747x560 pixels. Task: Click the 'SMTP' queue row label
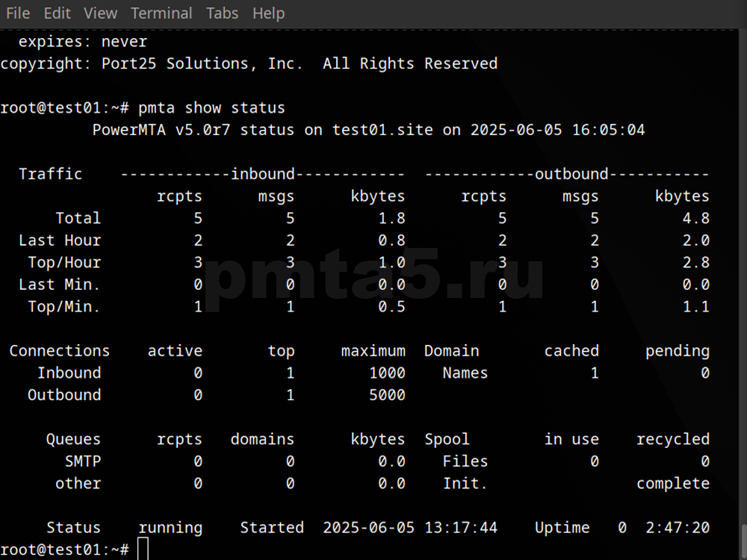click(x=83, y=461)
